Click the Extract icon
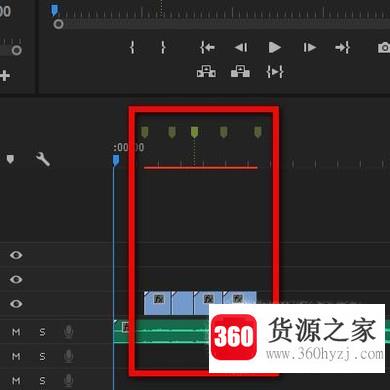 (240, 72)
